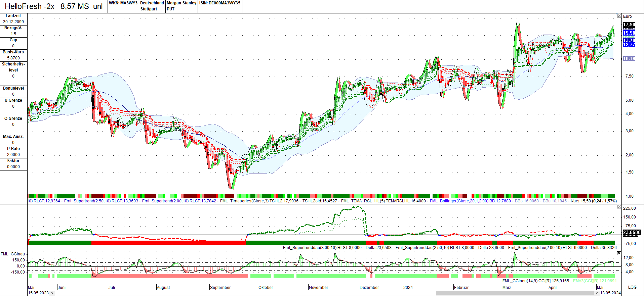Click the Basis-Kurs value 5,8700
This screenshot has height=296, width=644.
pos(13,58)
